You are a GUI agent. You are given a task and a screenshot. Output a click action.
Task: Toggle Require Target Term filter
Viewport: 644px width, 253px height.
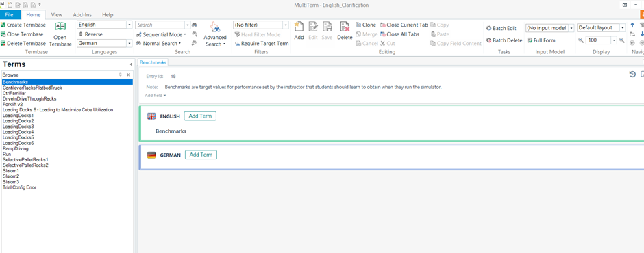coord(262,44)
